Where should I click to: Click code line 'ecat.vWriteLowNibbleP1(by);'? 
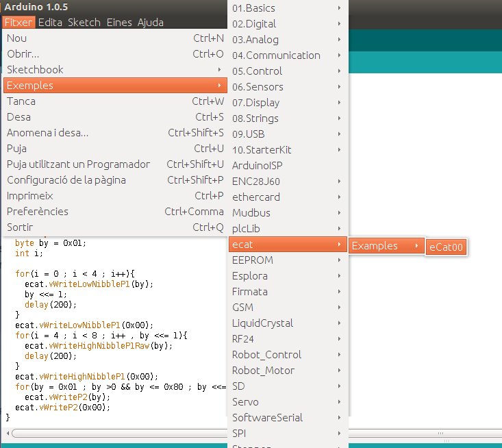89,284
